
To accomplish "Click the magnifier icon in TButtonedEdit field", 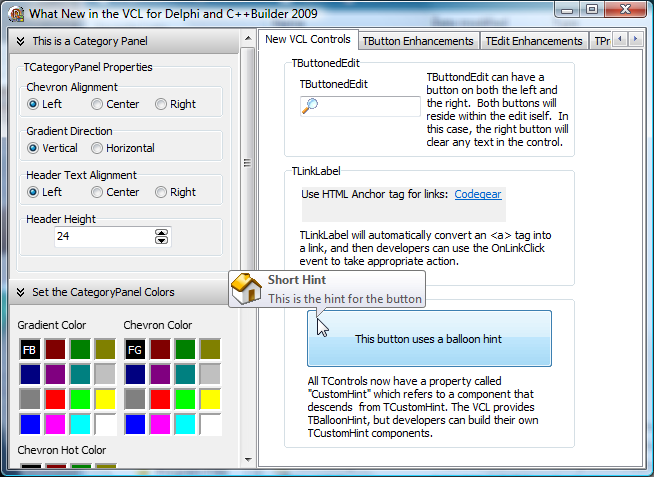I will (x=310, y=107).
